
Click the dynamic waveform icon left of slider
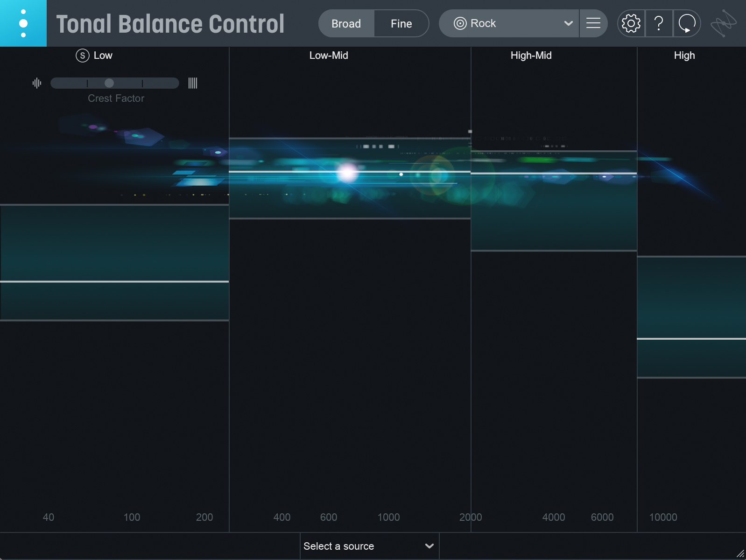click(37, 83)
